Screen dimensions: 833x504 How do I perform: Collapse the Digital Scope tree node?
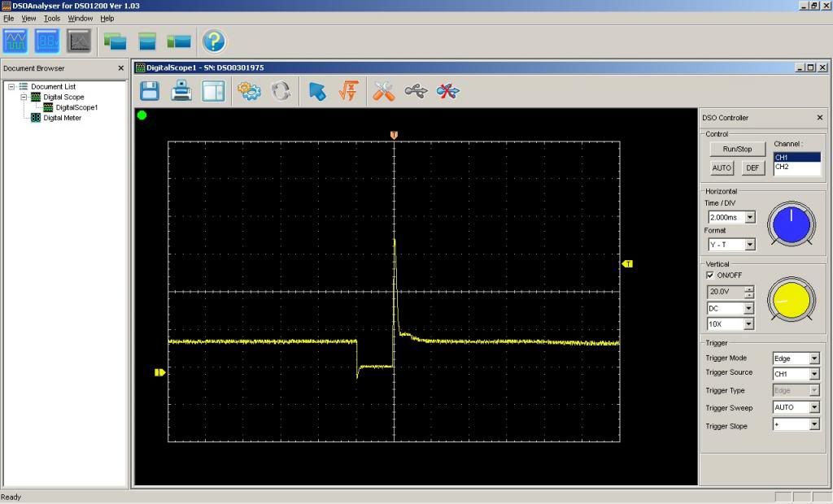pyautogui.click(x=24, y=98)
